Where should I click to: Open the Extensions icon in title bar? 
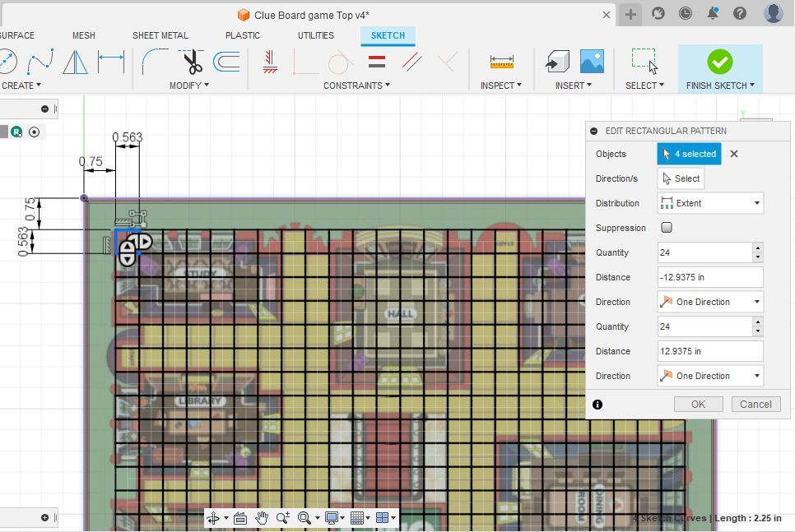click(658, 13)
